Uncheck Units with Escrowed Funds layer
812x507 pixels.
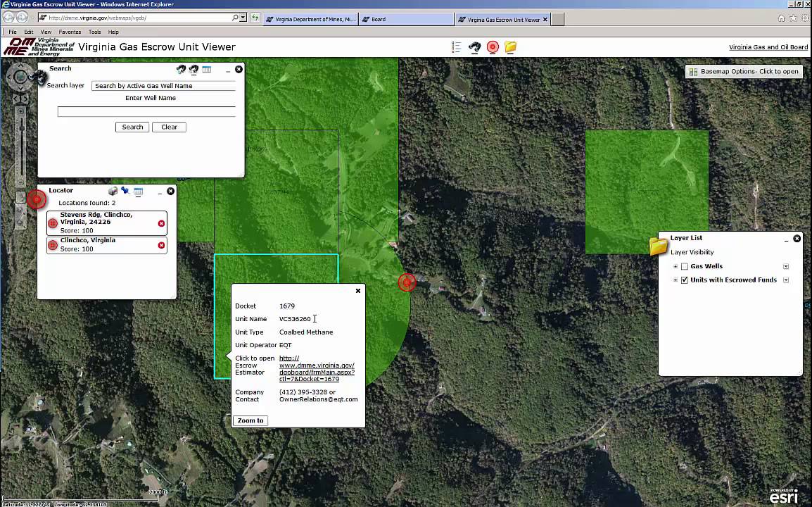point(684,280)
